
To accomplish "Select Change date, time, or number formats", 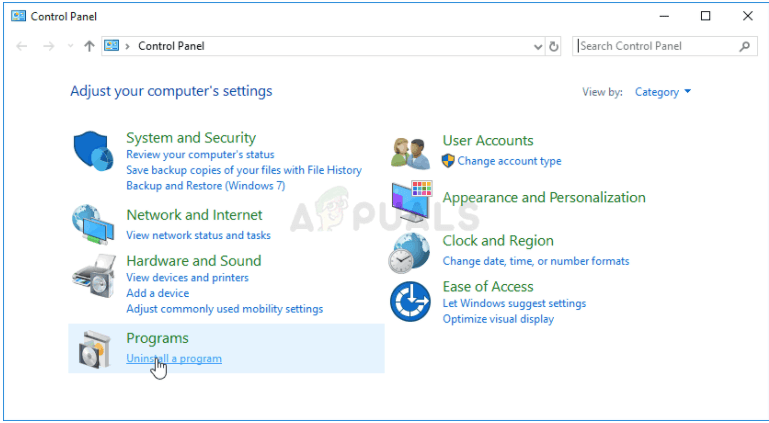I will click(x=536, y=261).
